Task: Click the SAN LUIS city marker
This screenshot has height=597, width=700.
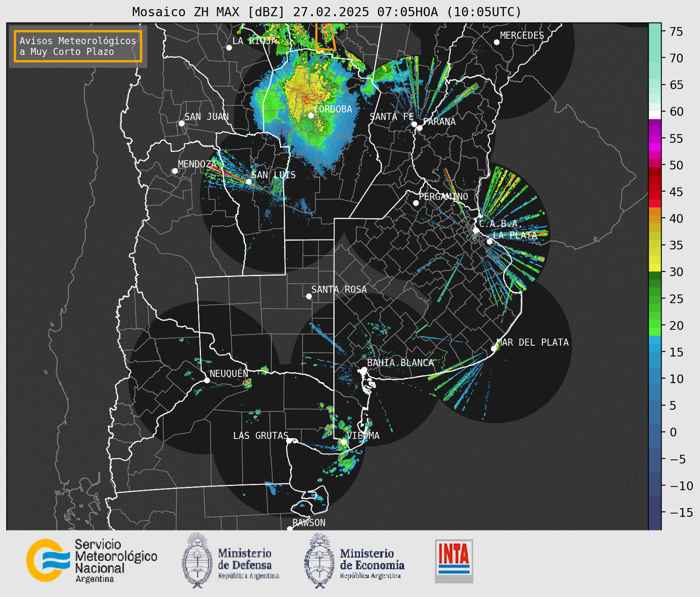Action: [249, 182]
